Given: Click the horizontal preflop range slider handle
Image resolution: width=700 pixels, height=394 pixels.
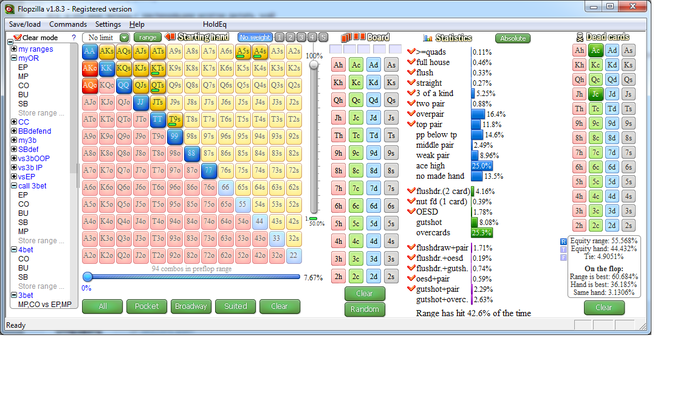Looking at the screenshot, I should click(88, 277).
